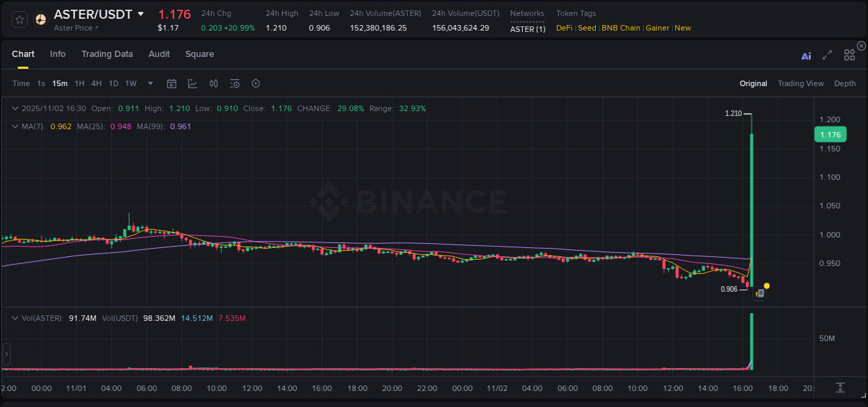Open the chart date-range calendar icon

click(172, 83)
